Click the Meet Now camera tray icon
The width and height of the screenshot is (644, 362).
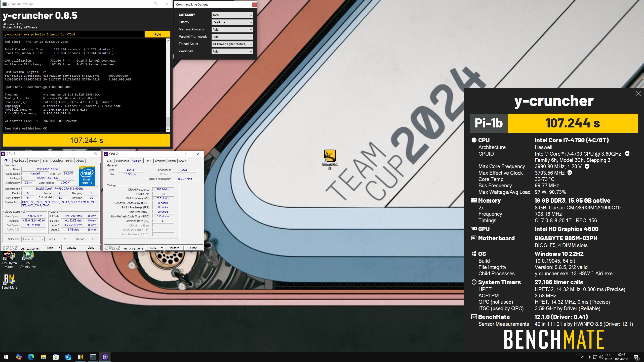(x=589, y=357)
